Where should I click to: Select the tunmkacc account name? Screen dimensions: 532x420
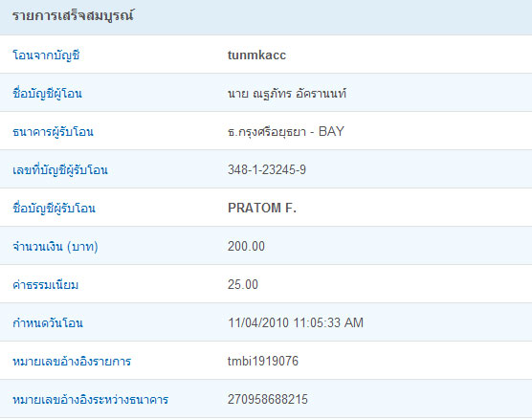pos(256,55)
